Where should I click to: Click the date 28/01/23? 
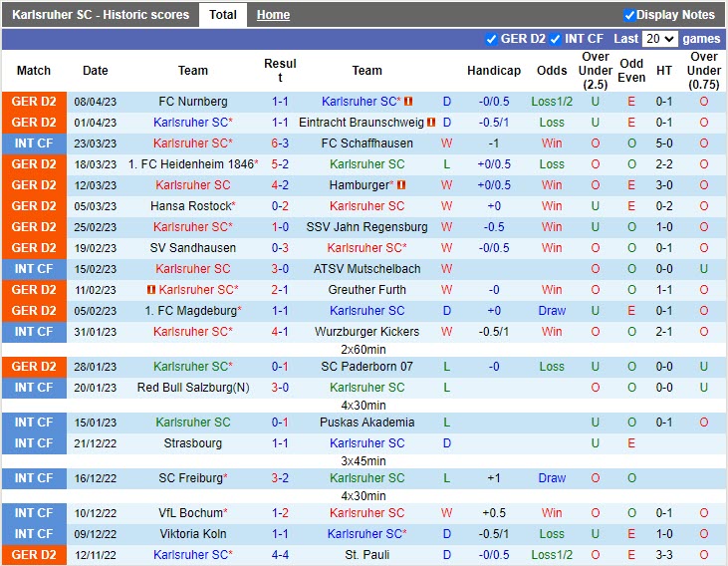[96, 366]
